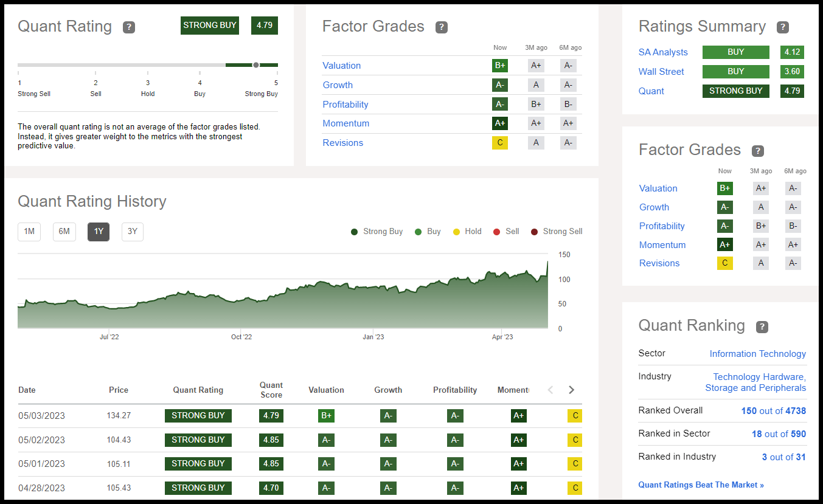Open help icon next to left Factor Grades
The width and height of the screenshot is (823, 504).
442,27
